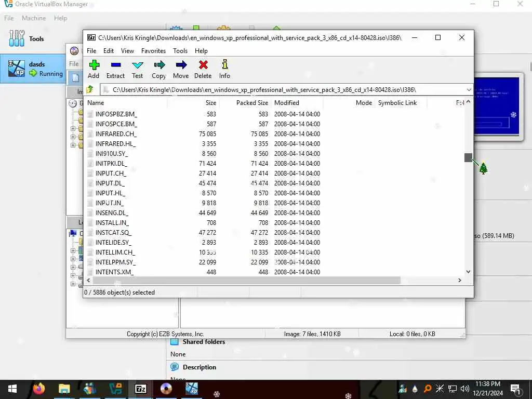Select file INFRARED.HL_
This screenshot has height=399, width=532.
click(x=115, y=143)
